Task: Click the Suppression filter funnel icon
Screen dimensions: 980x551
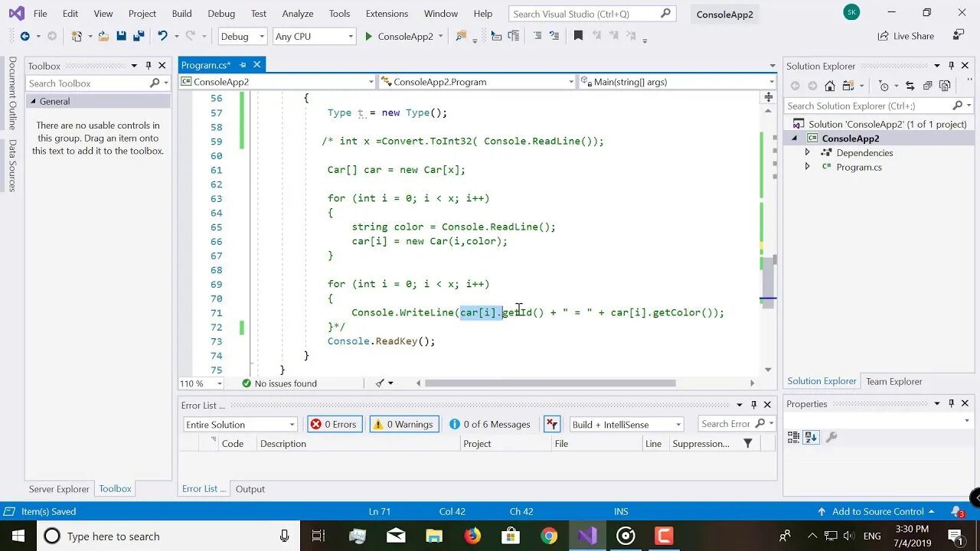Action: click(x=748, y=444)
